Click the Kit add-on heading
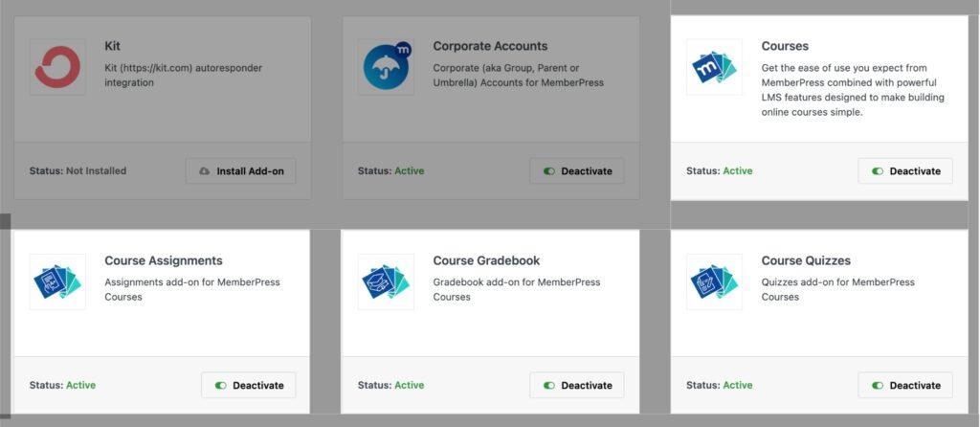The image size is (980, 427). [x=113, y=46]
